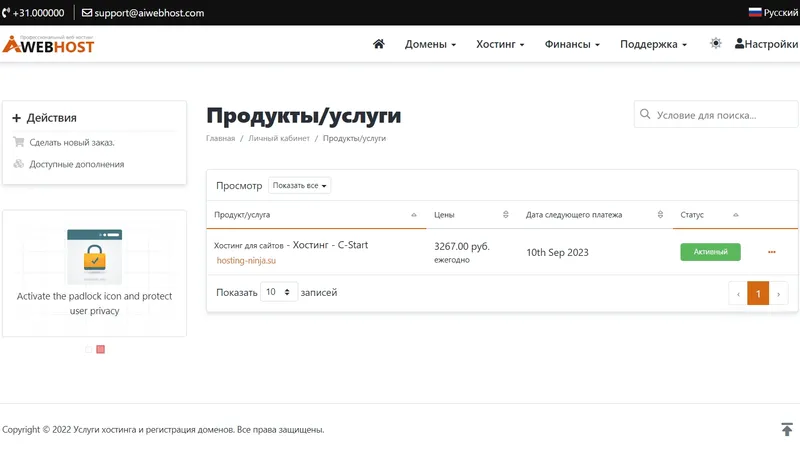Open the row actions three-dot menu
Image resolution: width=800 pixels, height=451 pixels.
point(771,252)
